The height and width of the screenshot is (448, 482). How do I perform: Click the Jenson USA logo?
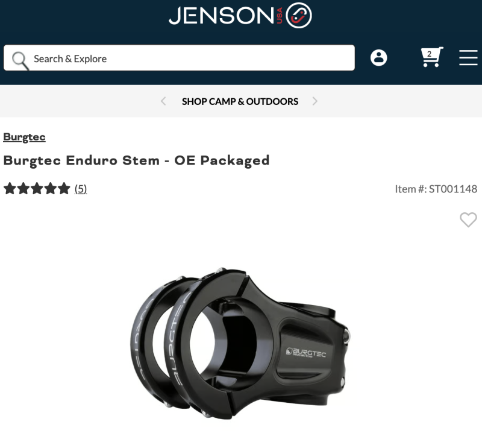(240, 16)
